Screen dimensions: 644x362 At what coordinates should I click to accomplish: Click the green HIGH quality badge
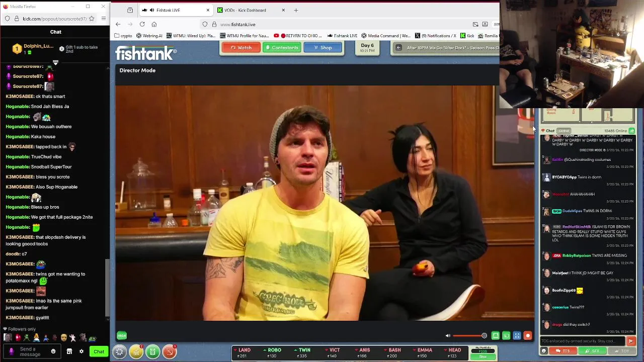(122, 335)
